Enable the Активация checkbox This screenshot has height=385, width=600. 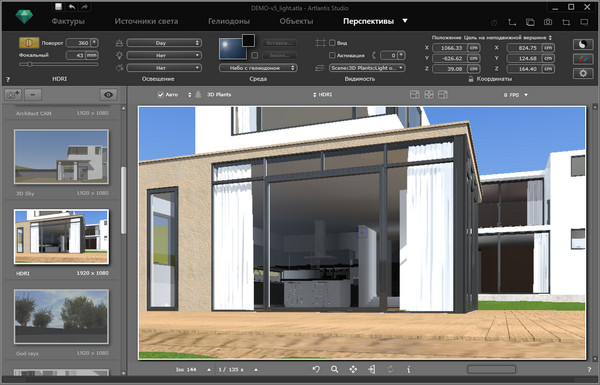click(x=332, y=55)
